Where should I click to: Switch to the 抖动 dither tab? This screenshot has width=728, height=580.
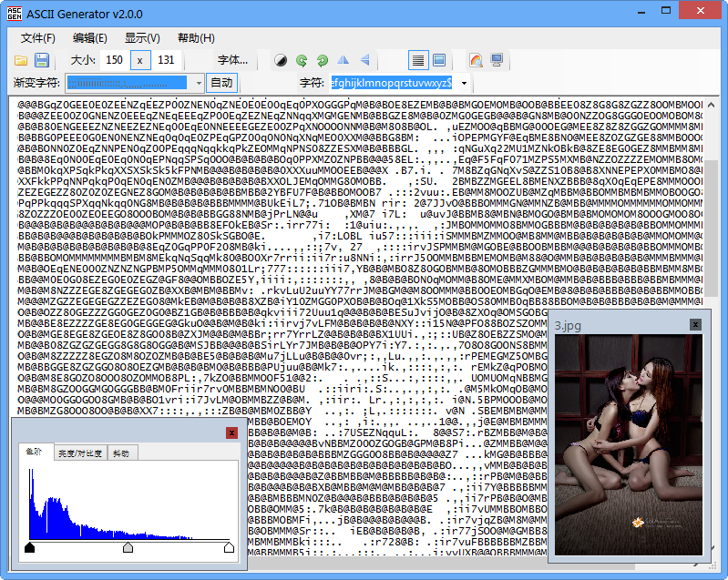[122, 453]
